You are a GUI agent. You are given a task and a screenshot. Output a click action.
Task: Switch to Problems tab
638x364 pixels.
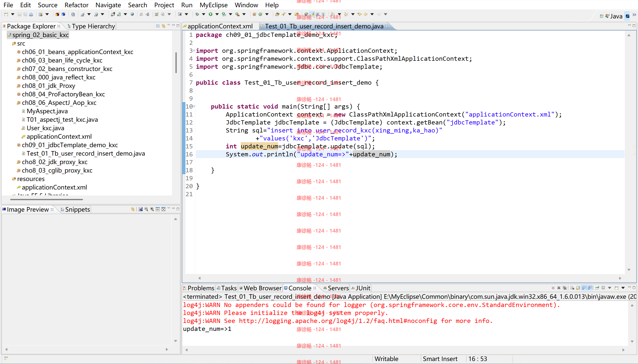click(199, 288)
